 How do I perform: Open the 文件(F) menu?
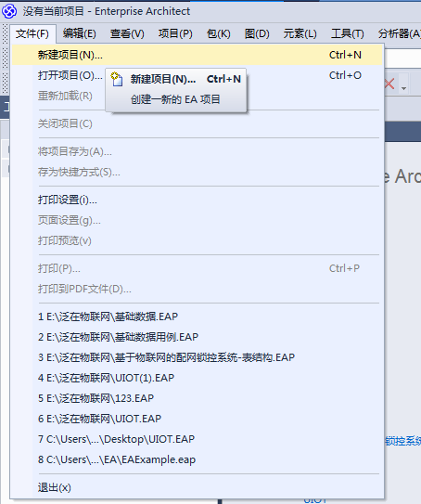coord(32,33)
